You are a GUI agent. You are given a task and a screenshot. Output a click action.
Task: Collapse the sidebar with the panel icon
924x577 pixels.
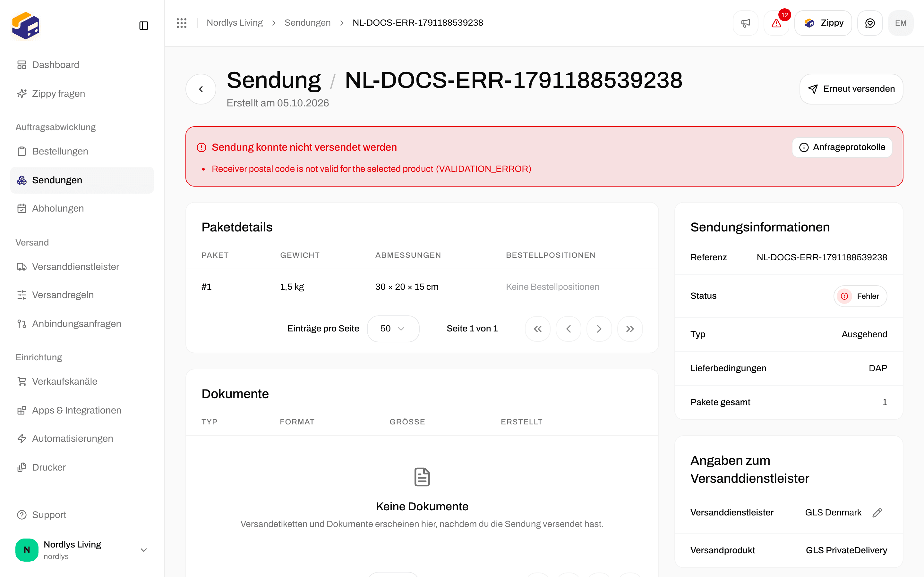click(143, 26)
